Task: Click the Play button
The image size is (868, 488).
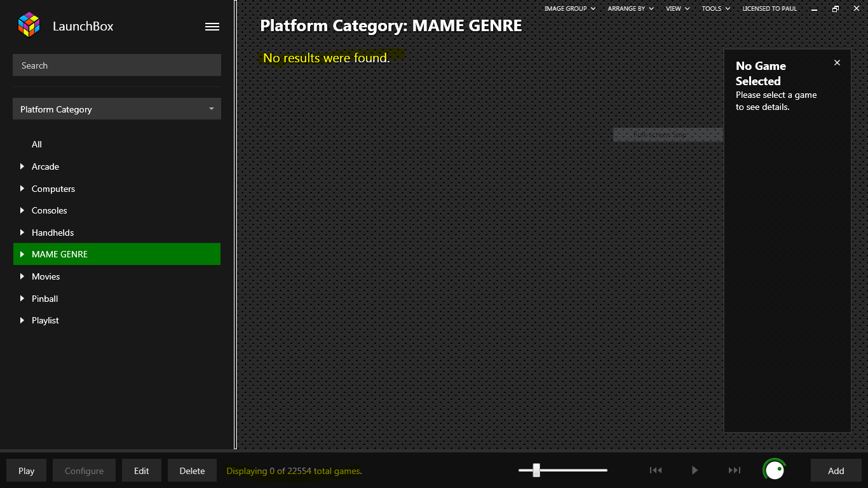Action: tap(27, 470)
